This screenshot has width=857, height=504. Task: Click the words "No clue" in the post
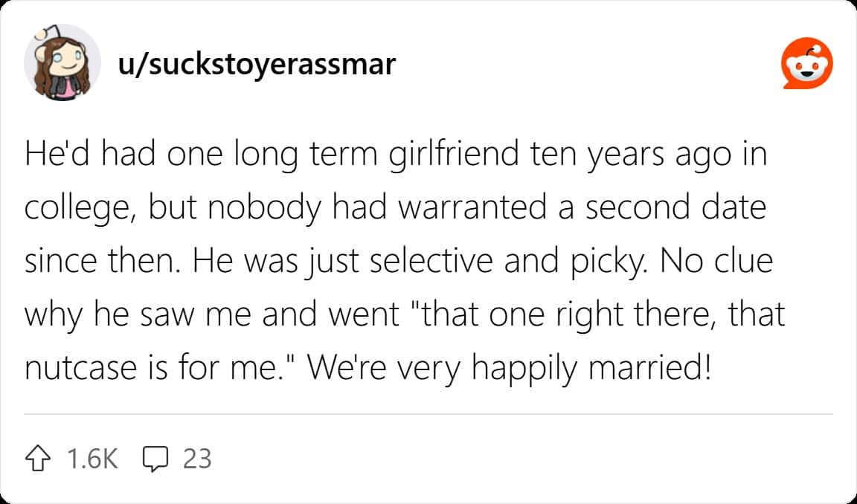point(717,262)
